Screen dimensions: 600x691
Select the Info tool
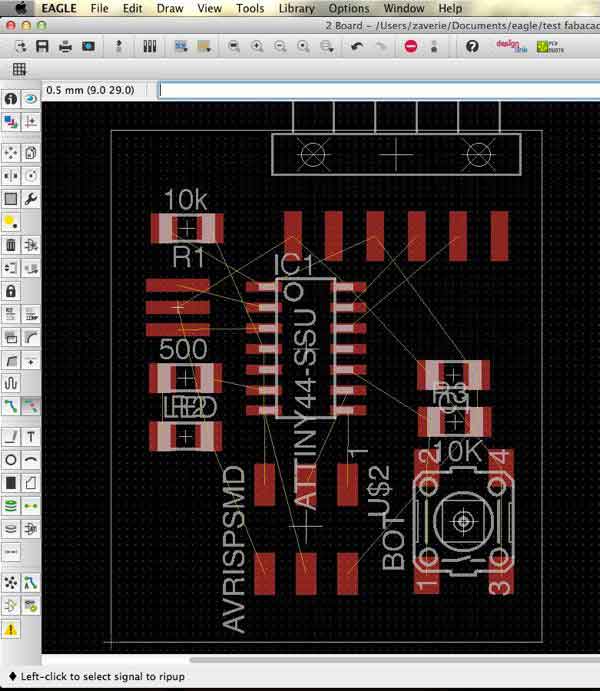pos(11,99)
